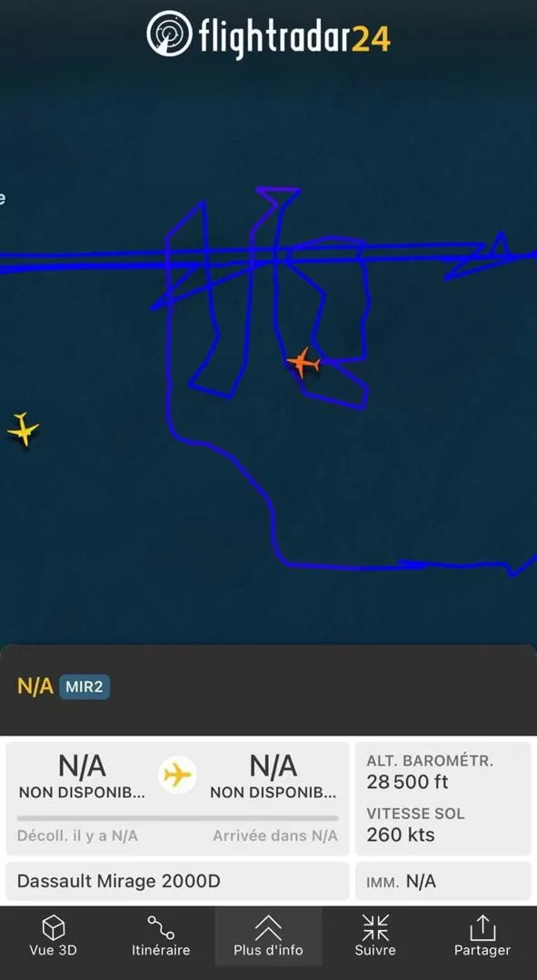Tap the Vitesse Sol 260 kts value
This screenshot has height=980, width=537.
tap(401, 835)
